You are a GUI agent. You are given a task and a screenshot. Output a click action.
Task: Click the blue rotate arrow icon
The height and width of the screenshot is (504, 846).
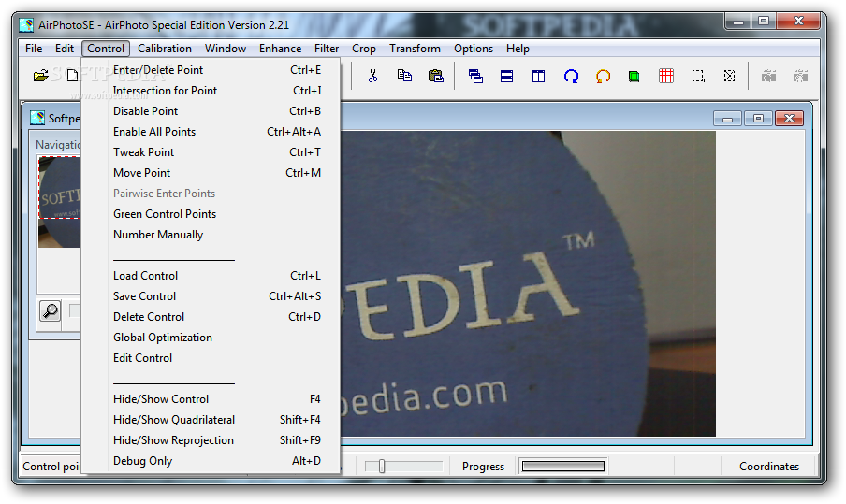tap(571, 76)
